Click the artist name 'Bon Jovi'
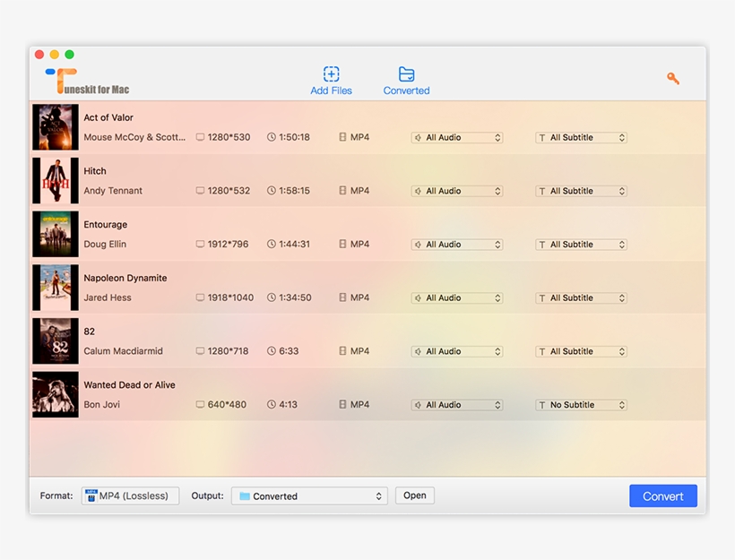The height and width of the screenshot is (560, 735). tap(101, 404)
